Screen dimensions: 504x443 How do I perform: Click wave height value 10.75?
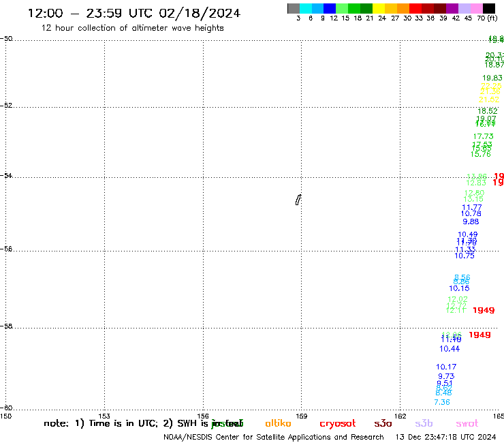pyautogui.click(x=464, y=256)
